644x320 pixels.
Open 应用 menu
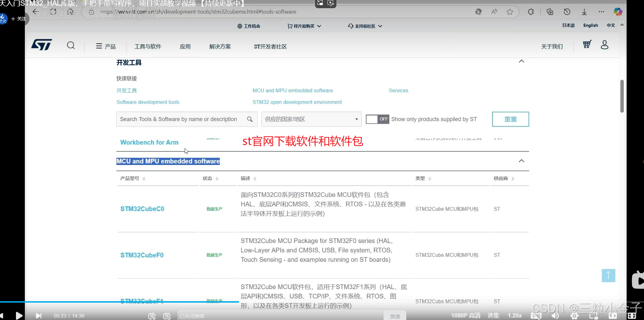tap(185, 46)
